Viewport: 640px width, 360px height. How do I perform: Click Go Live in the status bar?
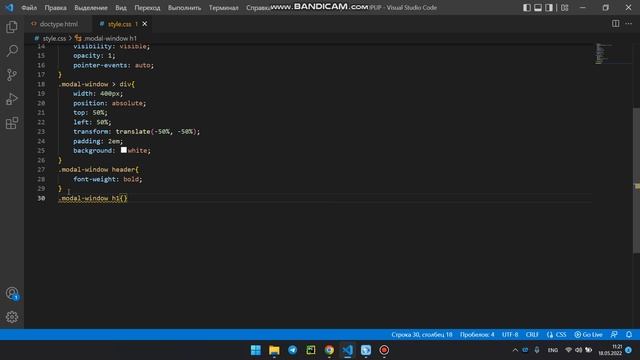(x=588, y=335)
